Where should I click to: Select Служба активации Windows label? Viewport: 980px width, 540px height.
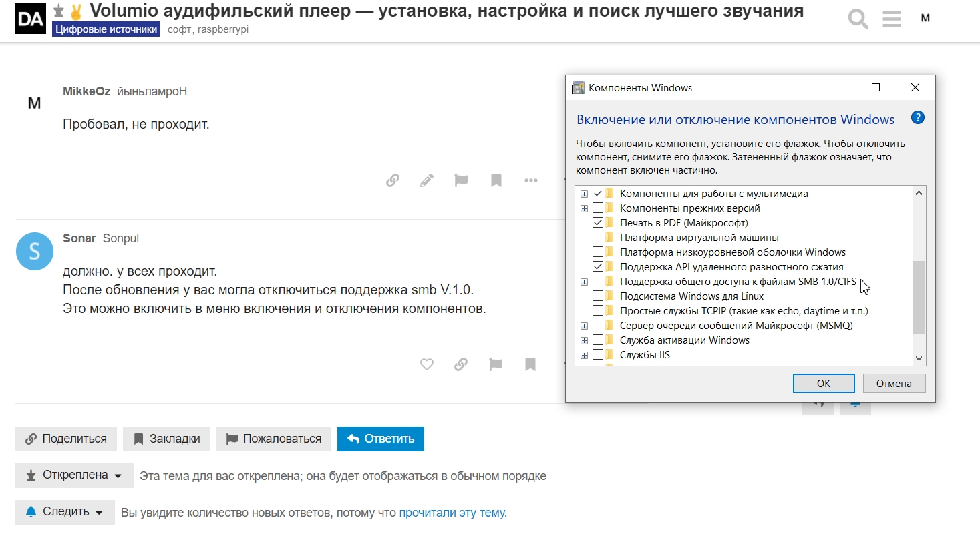685,340
